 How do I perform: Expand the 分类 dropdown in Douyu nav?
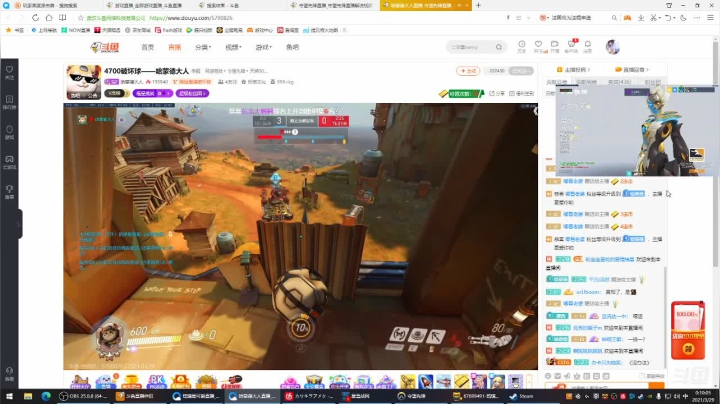pyautogui.click(x=202, y=47)
